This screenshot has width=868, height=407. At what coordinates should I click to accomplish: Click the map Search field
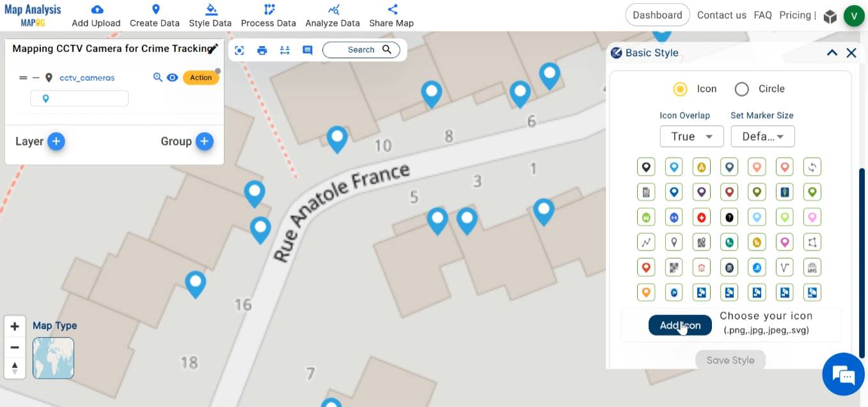click(361, 50)
